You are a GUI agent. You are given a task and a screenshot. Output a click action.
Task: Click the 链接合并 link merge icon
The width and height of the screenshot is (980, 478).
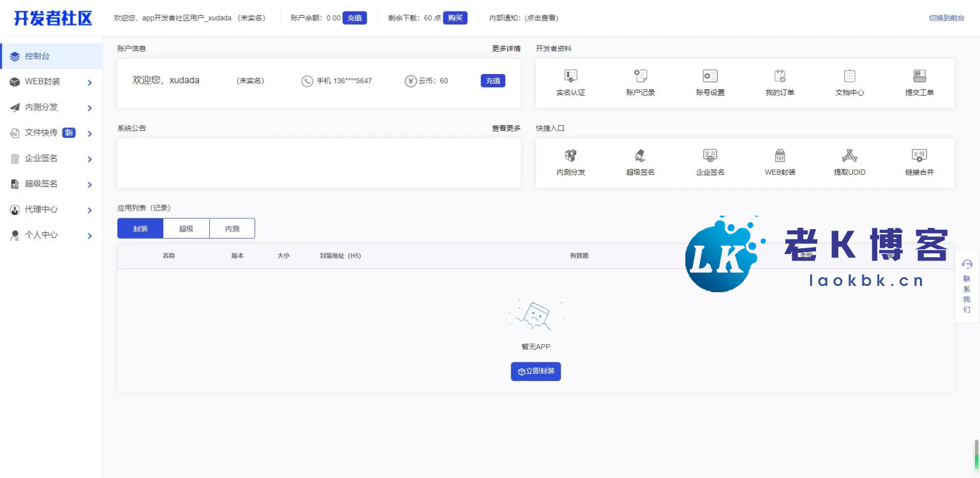click(x=919, y=156)
